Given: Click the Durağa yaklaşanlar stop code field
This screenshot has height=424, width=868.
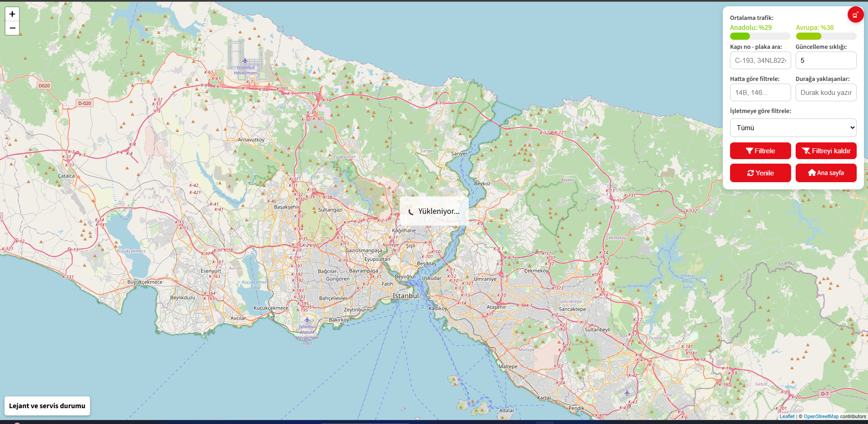Looking at the screenshot, I should (x=826, y=93).
